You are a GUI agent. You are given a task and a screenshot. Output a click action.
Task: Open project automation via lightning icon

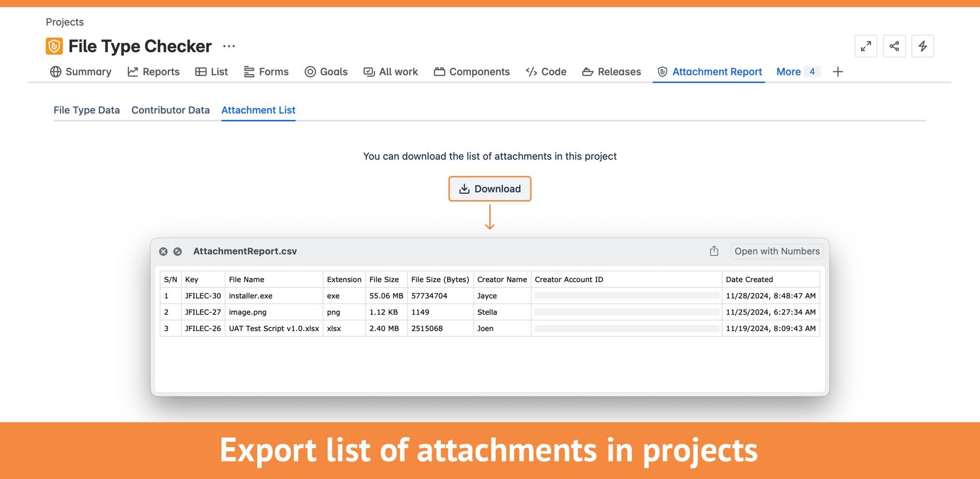tap(922, 46)
